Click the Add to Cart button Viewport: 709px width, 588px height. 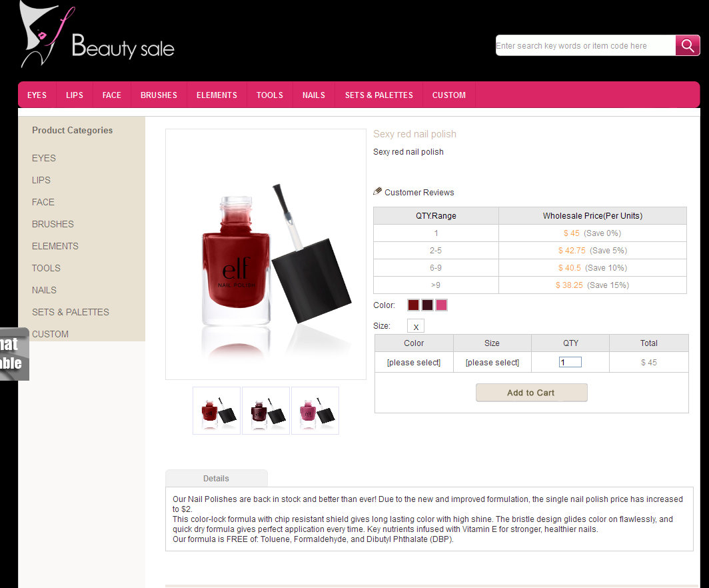tap(531, 393)
